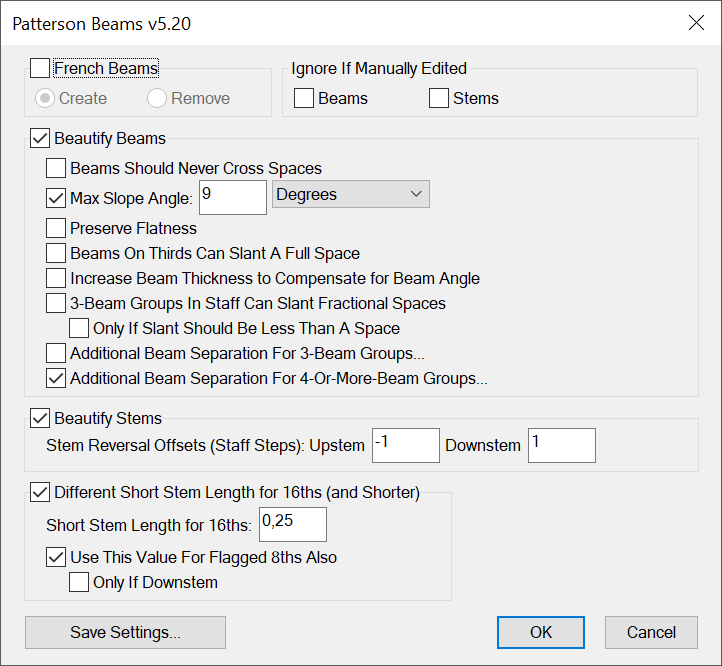Close the Patterson Beams dialog window
Viewport: 722px width, 666px height.
click(x=696, y=23)
